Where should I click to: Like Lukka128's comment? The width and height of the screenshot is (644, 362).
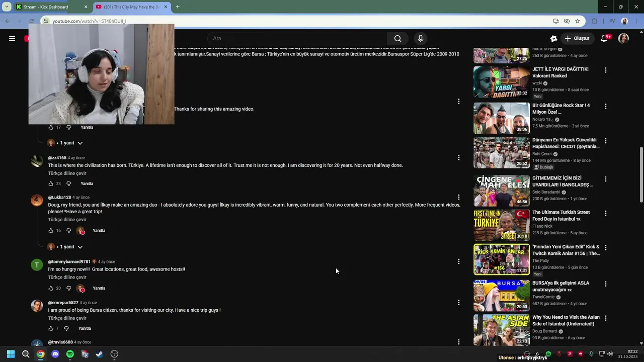(x=51, y=231)
